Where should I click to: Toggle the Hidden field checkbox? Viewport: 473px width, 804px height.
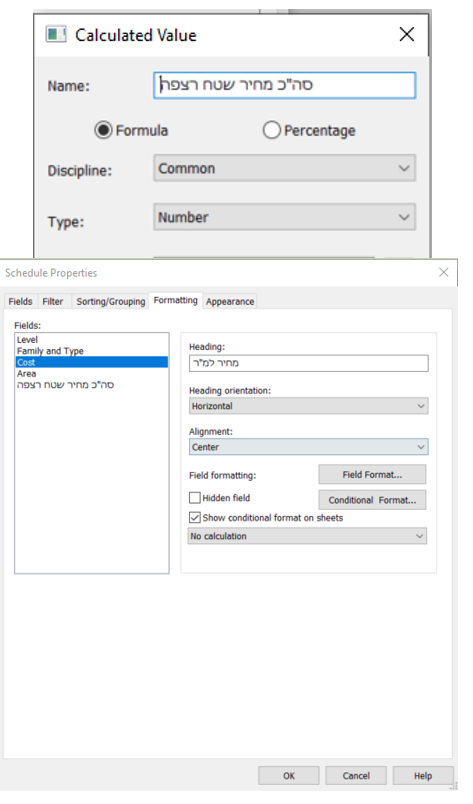195,497
